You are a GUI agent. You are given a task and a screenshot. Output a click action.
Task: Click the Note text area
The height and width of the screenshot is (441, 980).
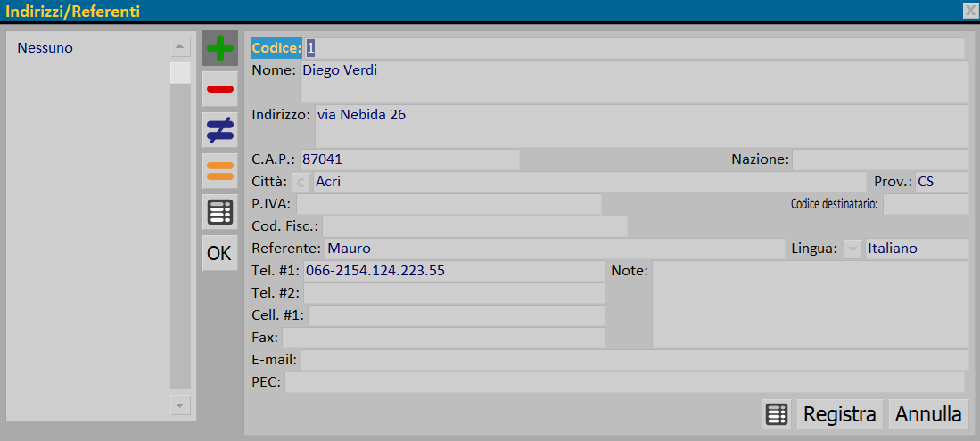[810, 305]
